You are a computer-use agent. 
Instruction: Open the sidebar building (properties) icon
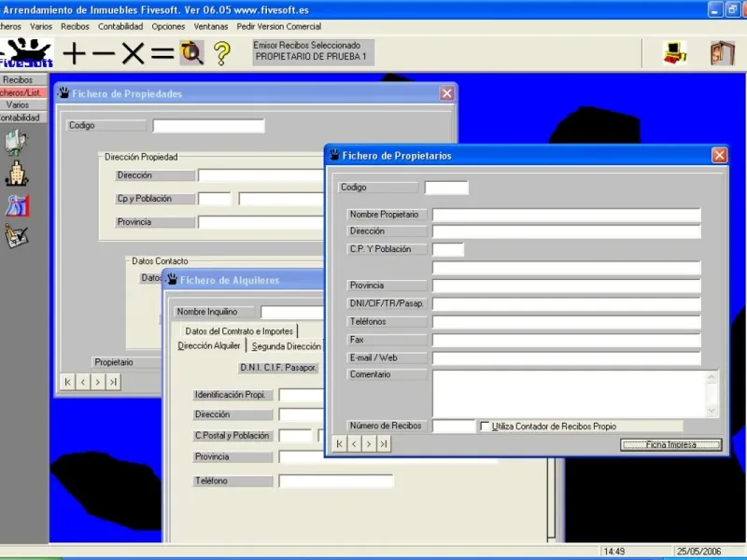click(17, 174)
